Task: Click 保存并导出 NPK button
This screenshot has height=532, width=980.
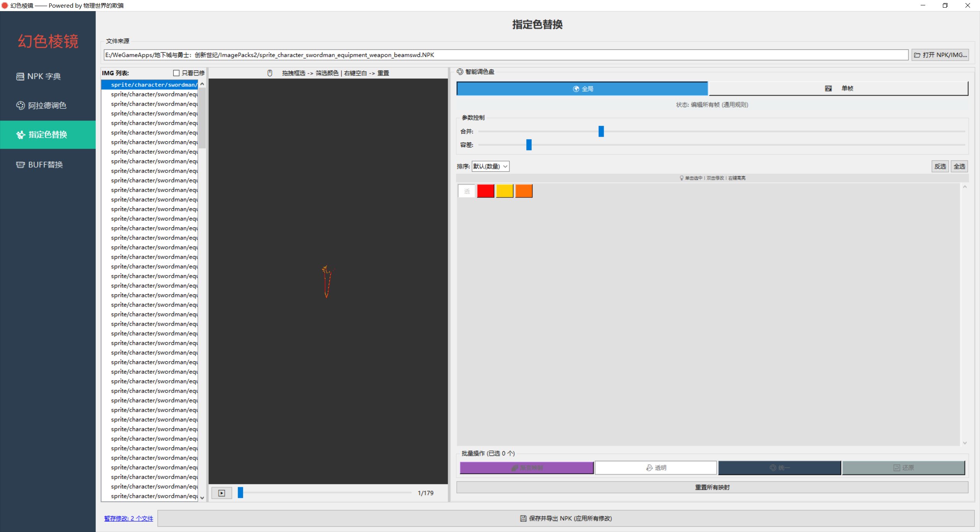Action: [566, 518]
